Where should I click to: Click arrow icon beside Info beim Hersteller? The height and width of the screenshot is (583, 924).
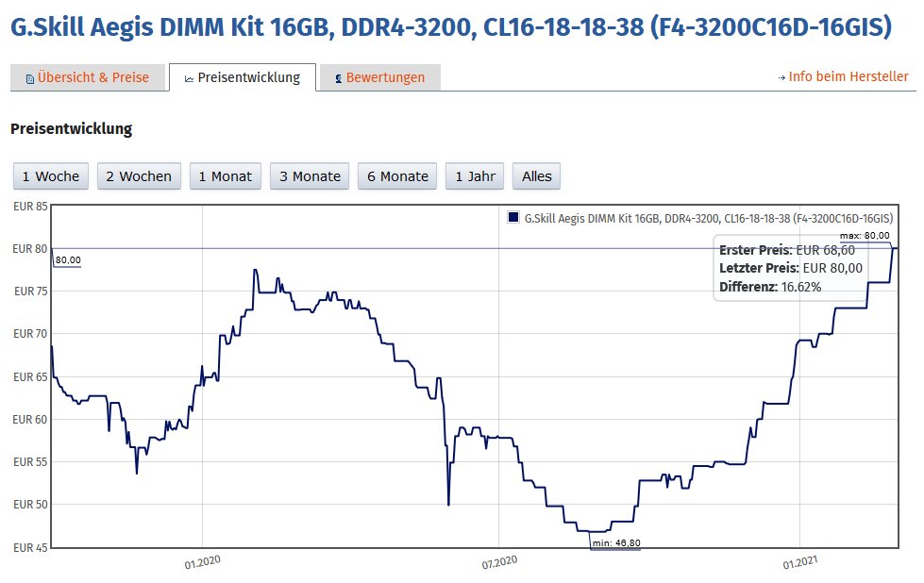click(x=782, y=77)
